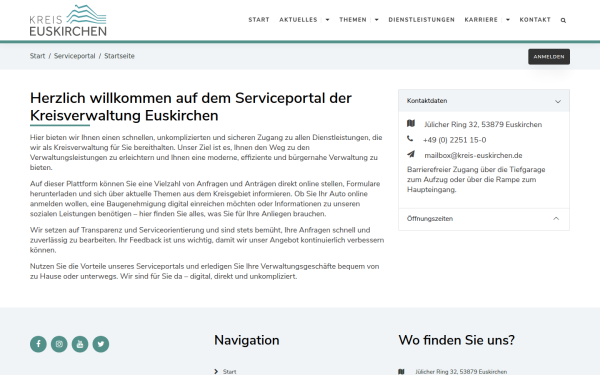The width and height of the screenshot is (600, 375).
Task: Open Kontakt in main menu
Action: (535, 20)
